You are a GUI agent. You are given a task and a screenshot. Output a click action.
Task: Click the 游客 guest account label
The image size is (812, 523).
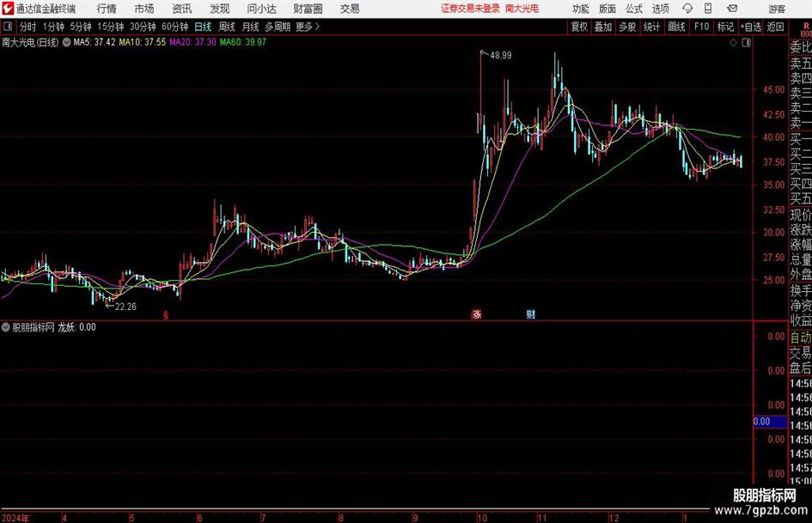(x=776, y=9)
